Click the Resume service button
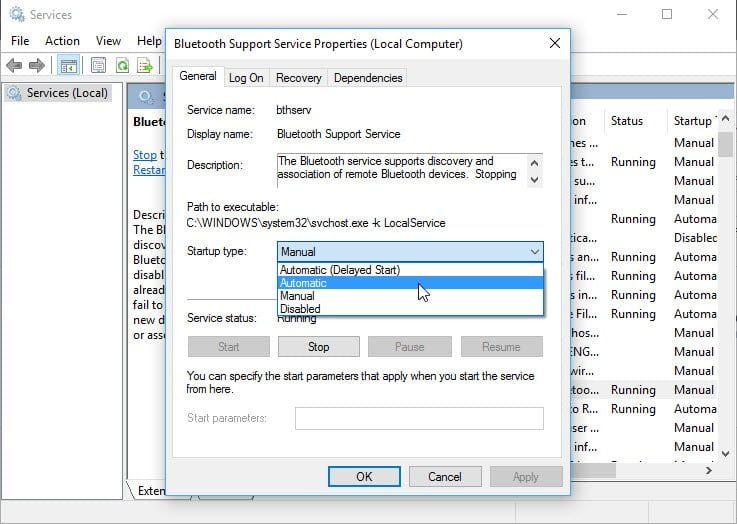 point(502,347)
